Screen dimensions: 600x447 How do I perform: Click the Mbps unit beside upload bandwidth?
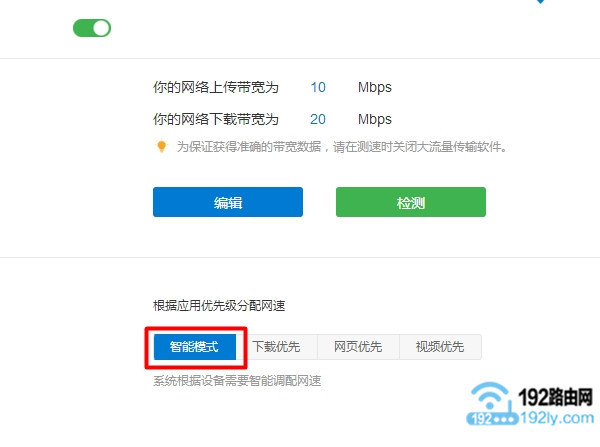[375, 88]
